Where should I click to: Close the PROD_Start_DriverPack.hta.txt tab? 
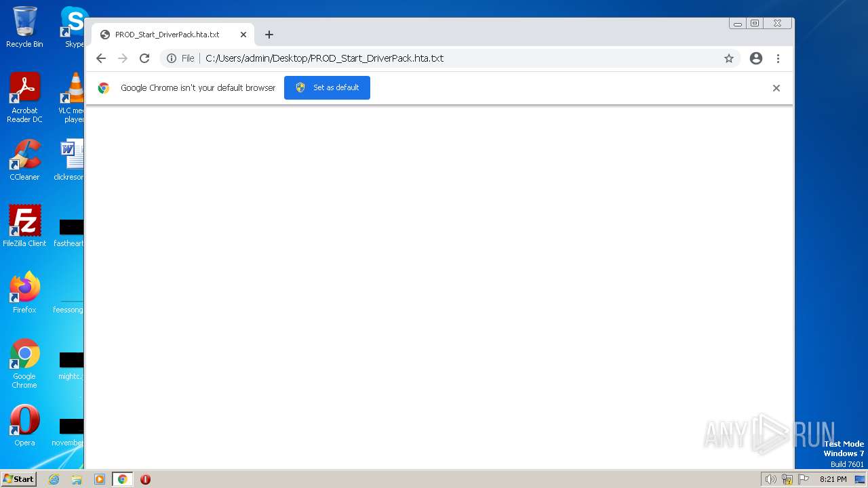[243, 35]
